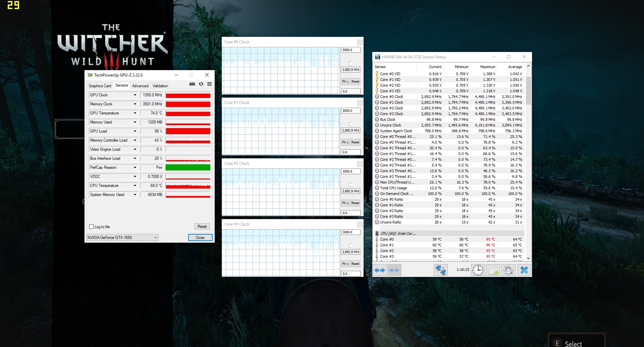The height and width of the screenshot is (347, 644).
Task: Click clock icon beside Bus Clock row
Action: tap(377, 119)
